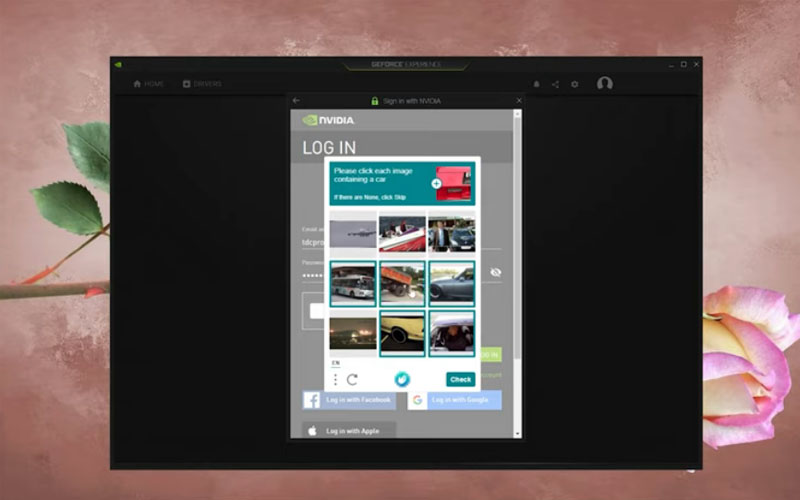
Task: Click the scrollbar down arrow
Action: pyautogui.click(x=517, y=434)
